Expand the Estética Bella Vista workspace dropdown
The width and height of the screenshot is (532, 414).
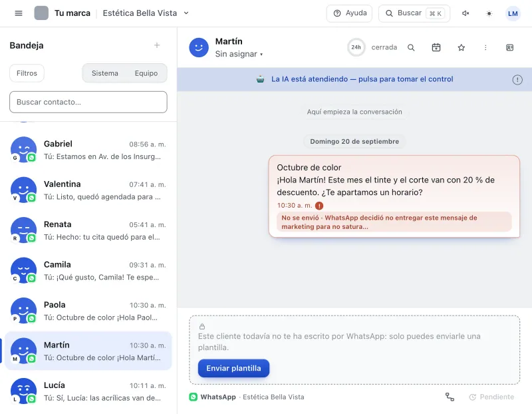[146, 13]
